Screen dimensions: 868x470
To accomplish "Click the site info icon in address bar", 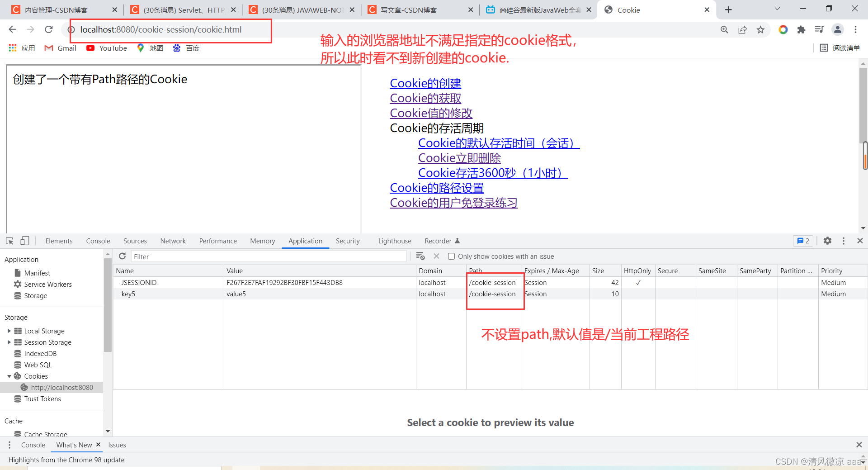I will [71, 30].
